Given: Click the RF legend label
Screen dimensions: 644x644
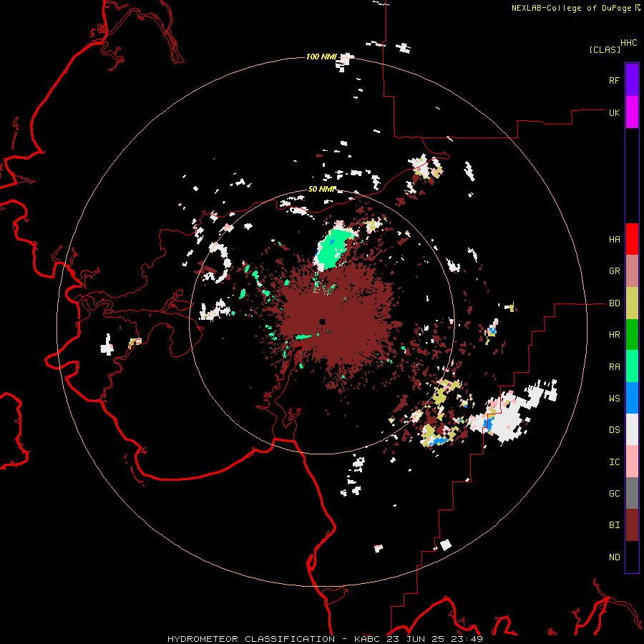Looking at the screenshot, I should [614, 80].
